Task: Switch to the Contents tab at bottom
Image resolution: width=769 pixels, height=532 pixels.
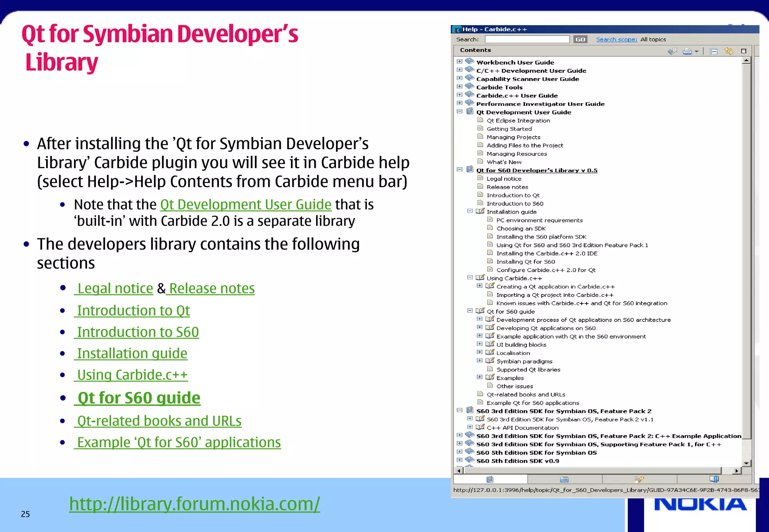Action: point(490,479)
